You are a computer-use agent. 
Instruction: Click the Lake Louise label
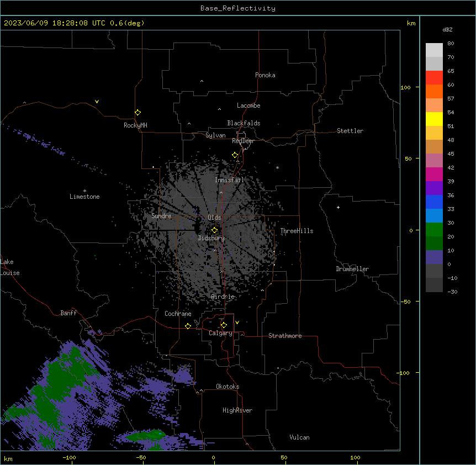[x=10, y=267]
